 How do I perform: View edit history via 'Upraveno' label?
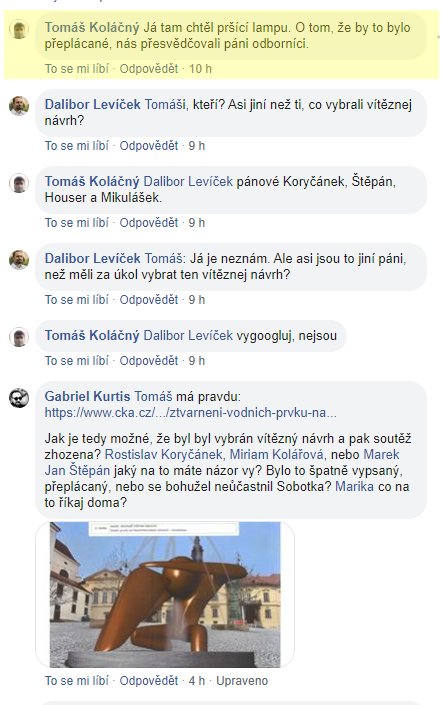[242, 681]
